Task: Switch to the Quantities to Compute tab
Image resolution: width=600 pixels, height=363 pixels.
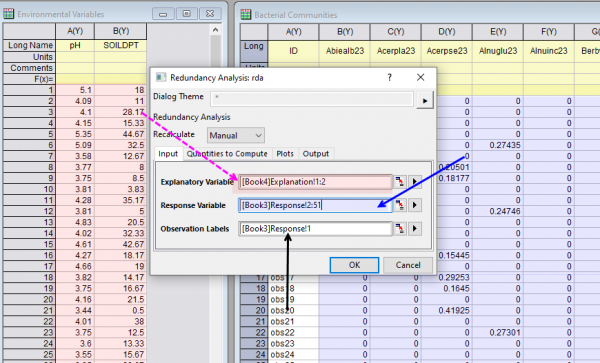Action: pos(227,154)
